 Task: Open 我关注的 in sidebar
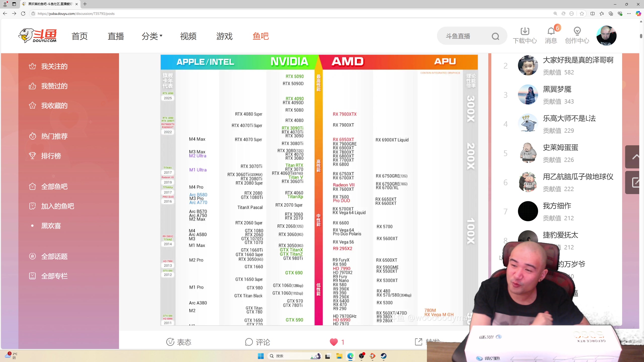coord(54,66)
